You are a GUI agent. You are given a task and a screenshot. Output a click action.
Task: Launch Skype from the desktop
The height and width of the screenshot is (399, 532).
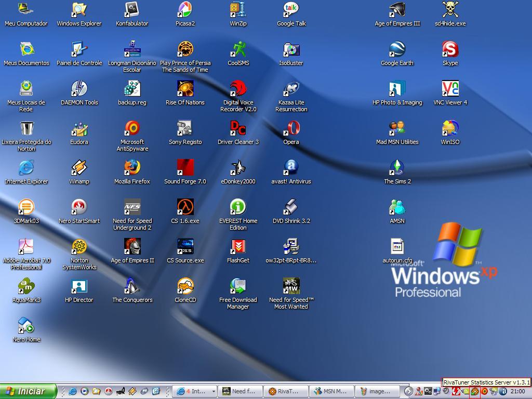(x=450, y=49)
